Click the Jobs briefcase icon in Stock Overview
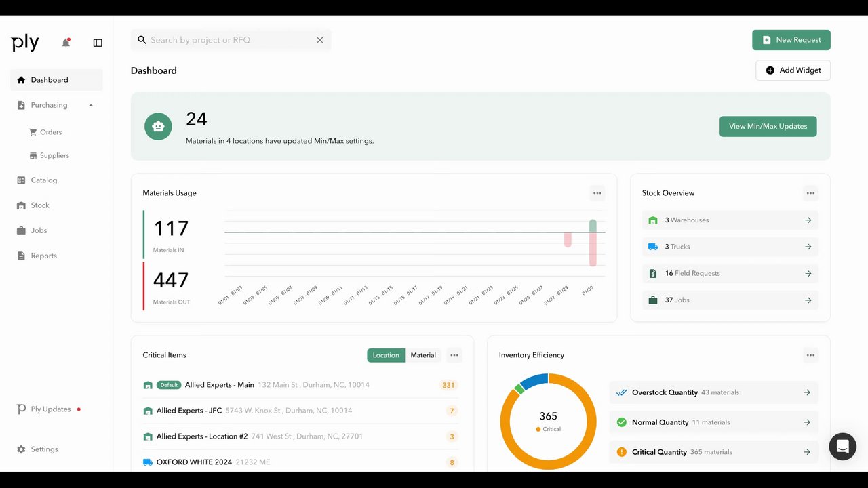 click(653, 300)
